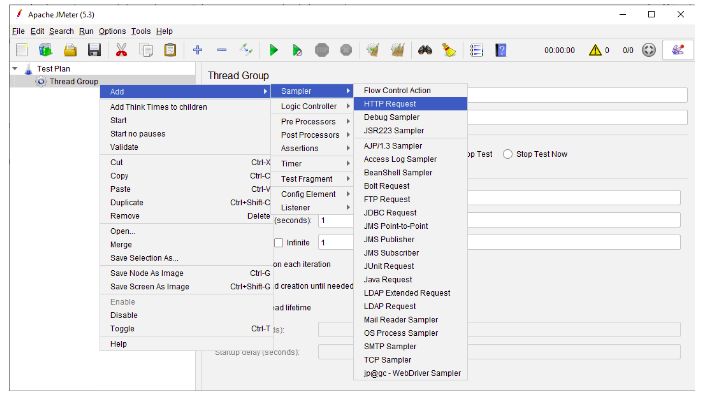Viewport: 701px width, 398px height.
Task: Select Add Think Times to children
Action: 186,107
